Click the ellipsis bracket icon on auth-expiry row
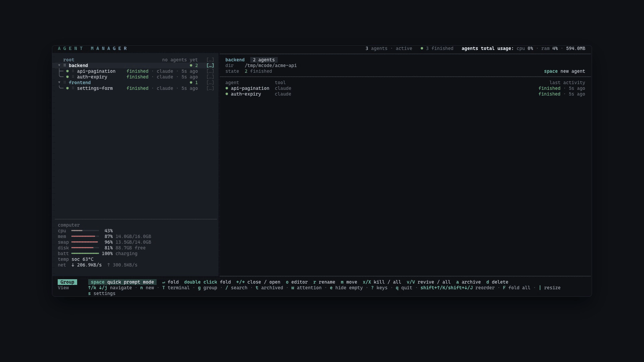Screen dimensions: 644x362 210,77
